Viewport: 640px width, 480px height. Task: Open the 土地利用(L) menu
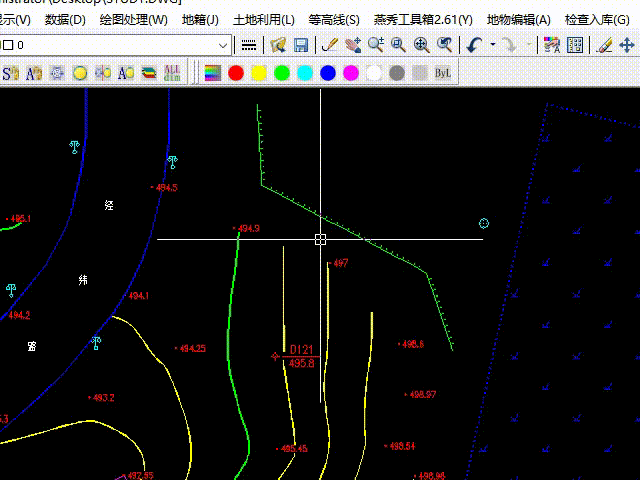pyautogui.click(x=263, y=19)
